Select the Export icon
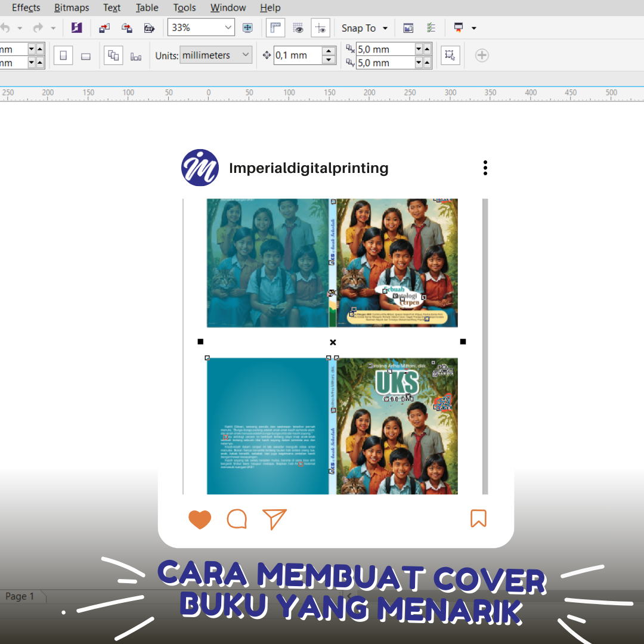 pyautogui.click(x=127, y=27)
